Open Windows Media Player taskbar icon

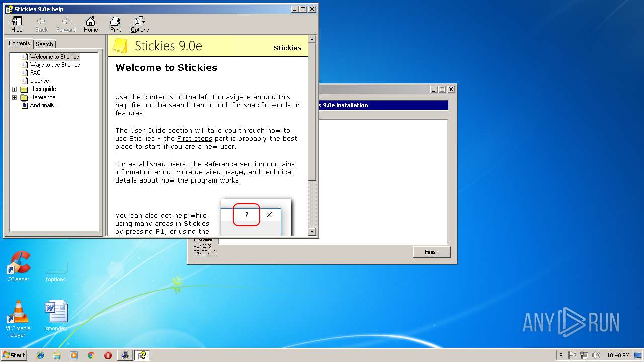click(x=74, y=355)
